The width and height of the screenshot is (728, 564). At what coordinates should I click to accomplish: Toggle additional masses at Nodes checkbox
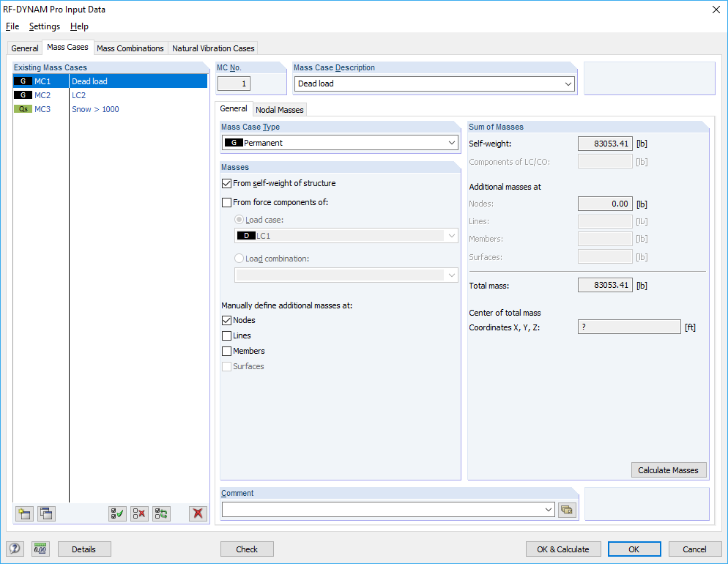(226, 320)
